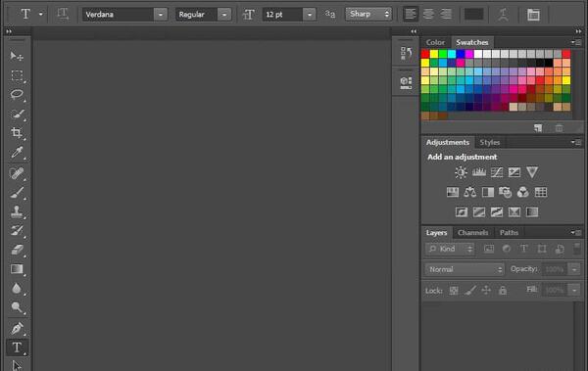
Task: Open the Opacity slider dropdown
Action: [x=574, y=269]
